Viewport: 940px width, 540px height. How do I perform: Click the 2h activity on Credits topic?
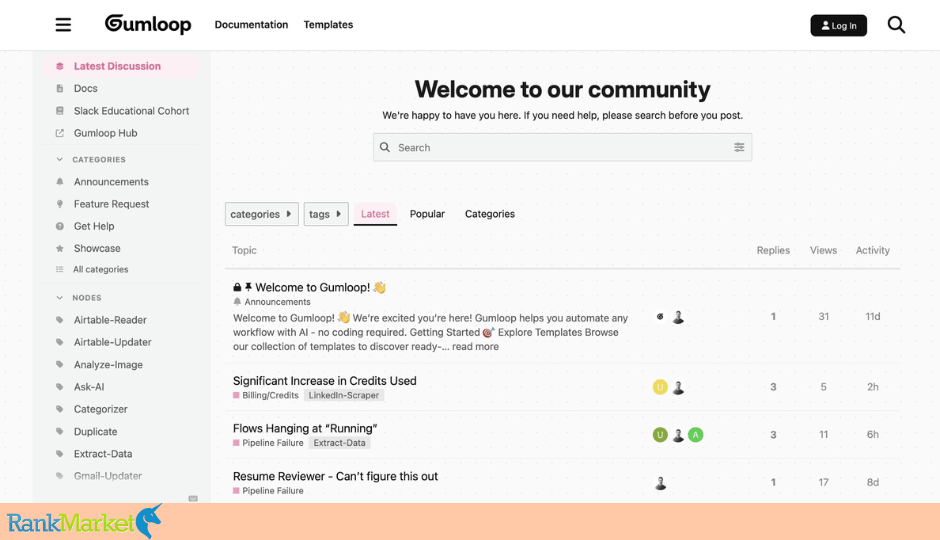pos(872,387)
